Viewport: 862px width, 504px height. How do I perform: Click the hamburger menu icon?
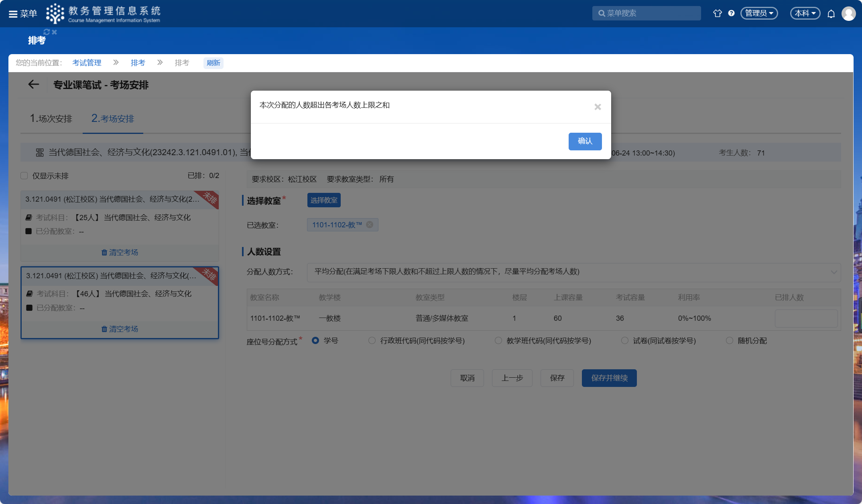(x=13, y=14)
